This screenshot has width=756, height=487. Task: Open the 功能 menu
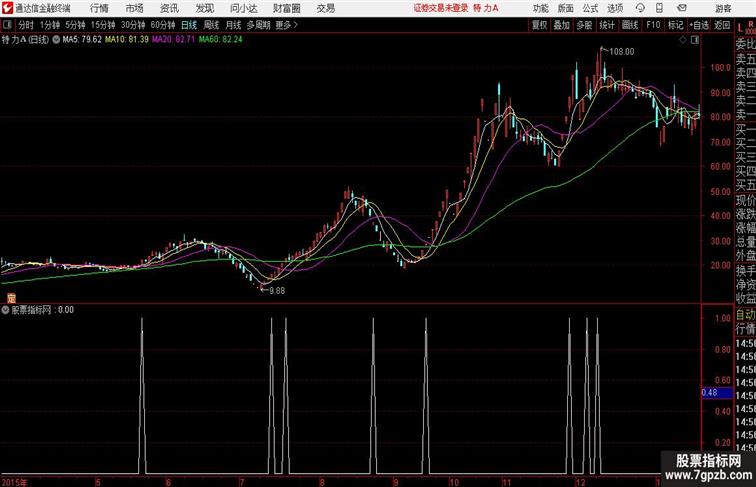(540, 8)
